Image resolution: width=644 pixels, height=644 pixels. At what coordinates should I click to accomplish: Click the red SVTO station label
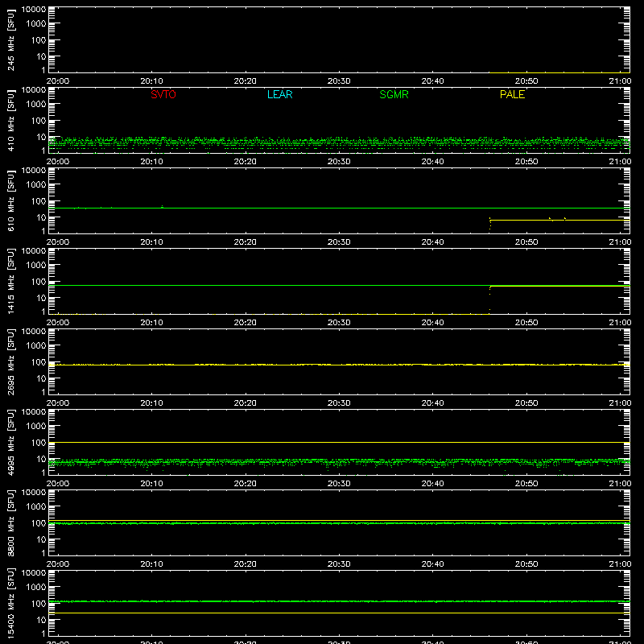click(163, 94)
